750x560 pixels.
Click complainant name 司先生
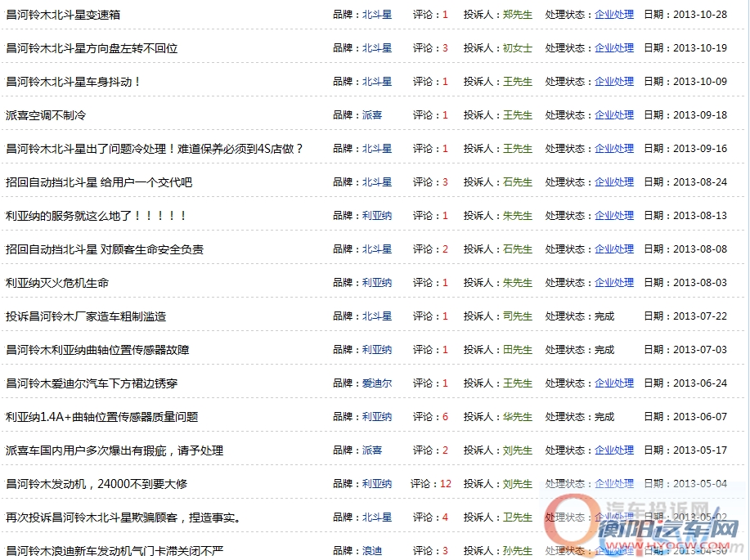(518, 316)
